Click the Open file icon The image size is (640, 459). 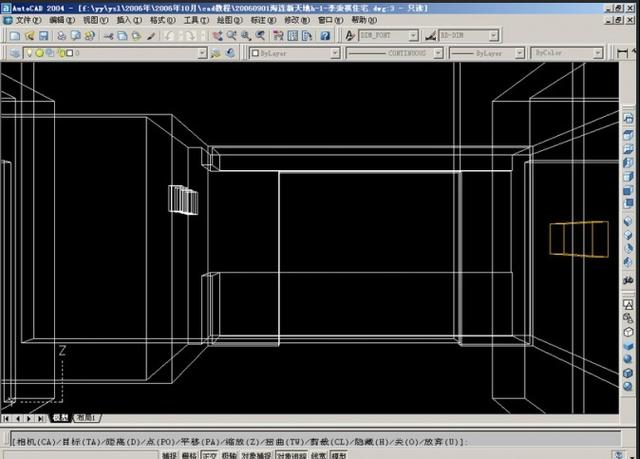coord(29,36)
